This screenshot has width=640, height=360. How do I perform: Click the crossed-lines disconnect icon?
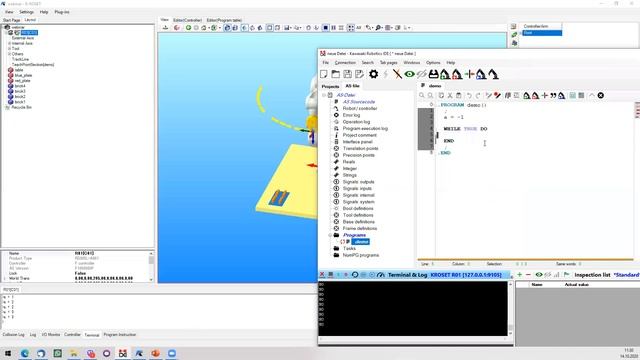click(x=397, y=74)
